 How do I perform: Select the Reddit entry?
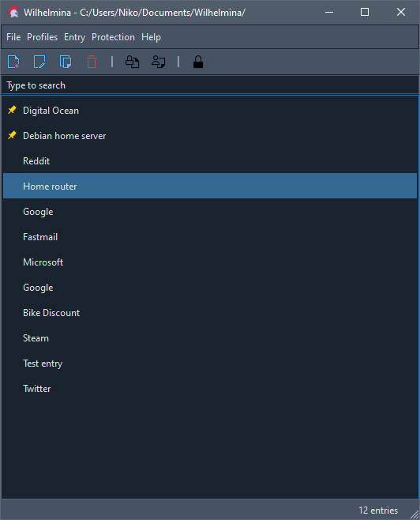click(x=210, y=161)
